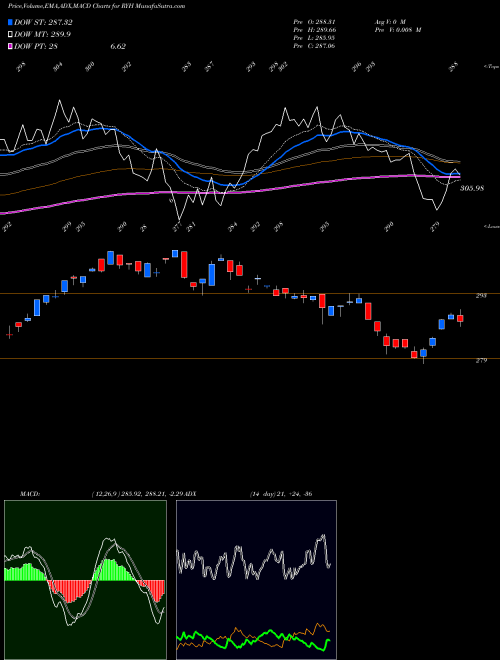Click the 'Pre V: 0.008 M' volume text
500x660 pixels.
(x=398, y=30)
